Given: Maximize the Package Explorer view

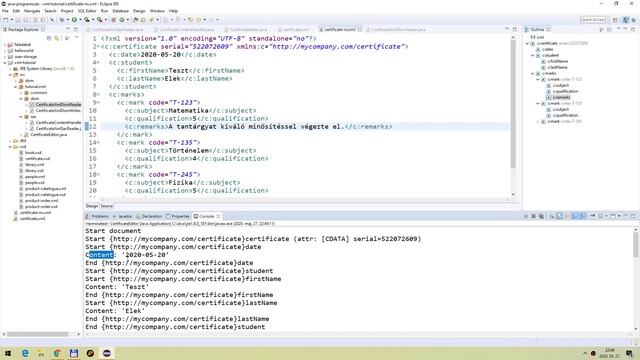Looking at the screenshot, I should 76,29.
